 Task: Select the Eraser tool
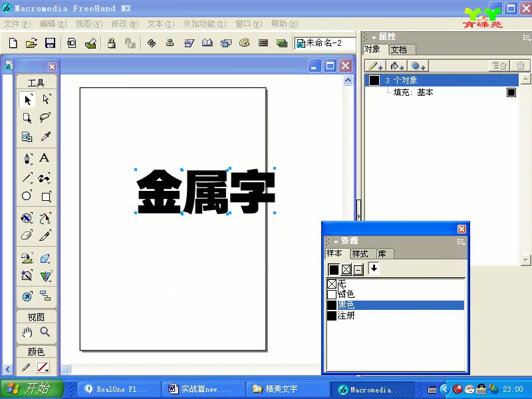27,236
